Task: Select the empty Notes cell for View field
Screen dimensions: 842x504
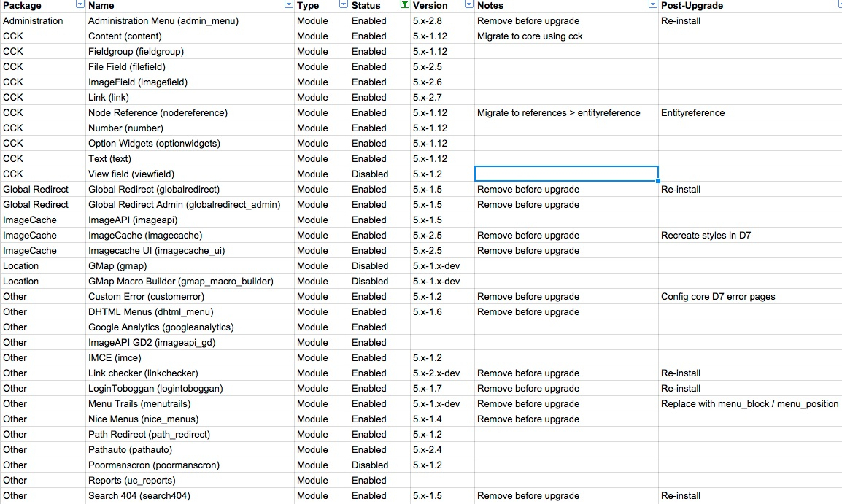Action: tap(566, 174)
